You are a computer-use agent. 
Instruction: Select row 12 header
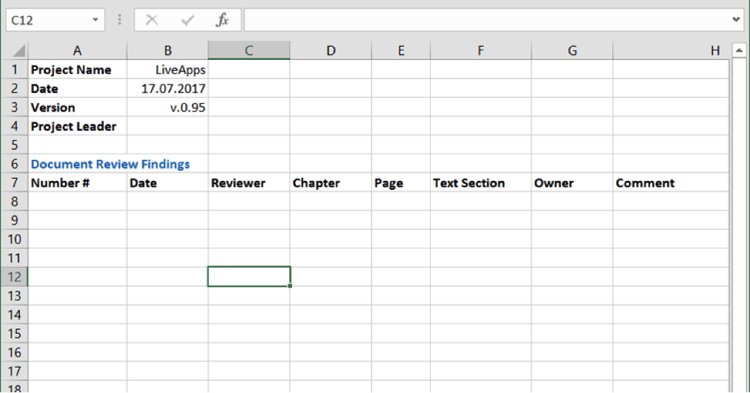pos(14,277)
